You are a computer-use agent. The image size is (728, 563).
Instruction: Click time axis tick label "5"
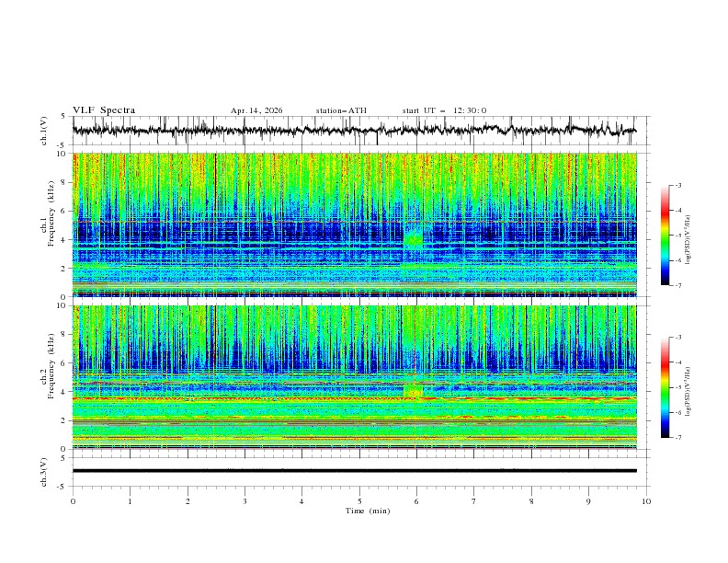pos(359,501)
